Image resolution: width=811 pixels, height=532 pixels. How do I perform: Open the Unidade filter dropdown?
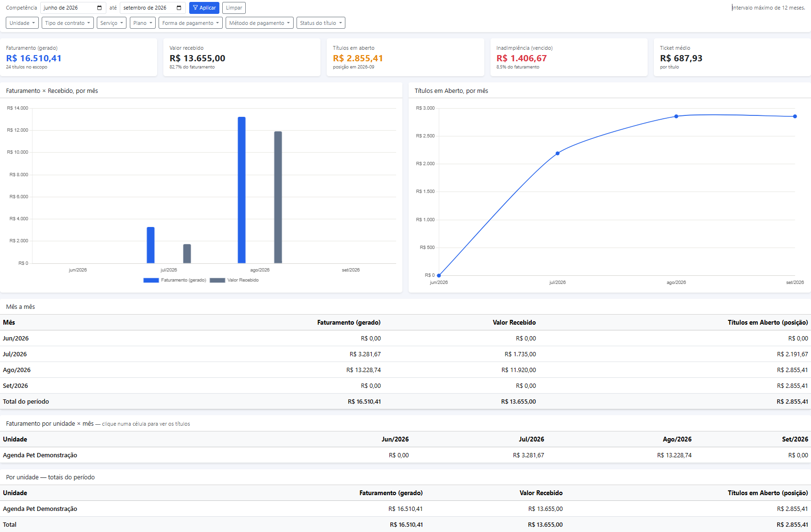tap(22, 23)
